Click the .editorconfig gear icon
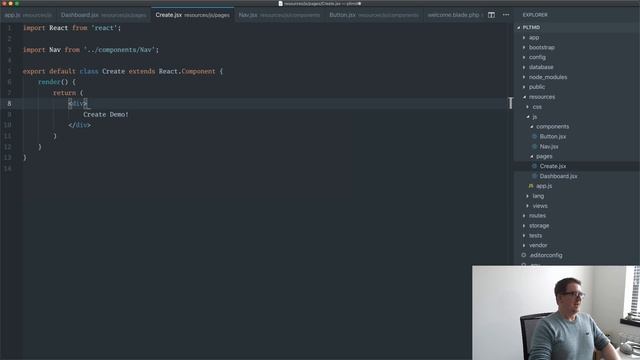This screenshot has width=640, height=360. (x=524, y=255)
